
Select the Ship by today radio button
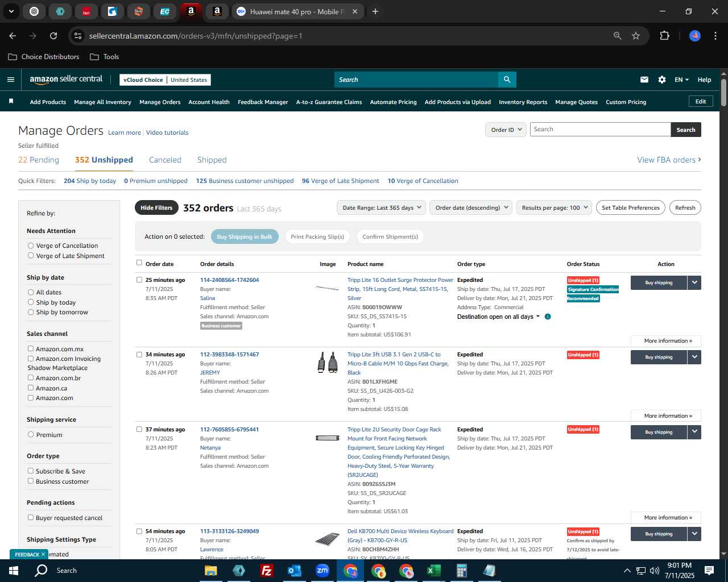pos(31,302)
